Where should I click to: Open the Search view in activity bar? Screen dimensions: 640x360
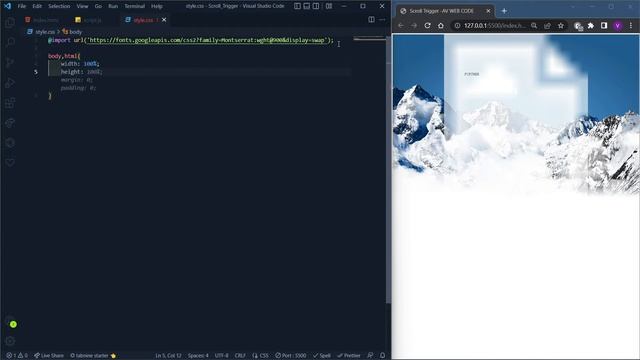pos(10,42)
